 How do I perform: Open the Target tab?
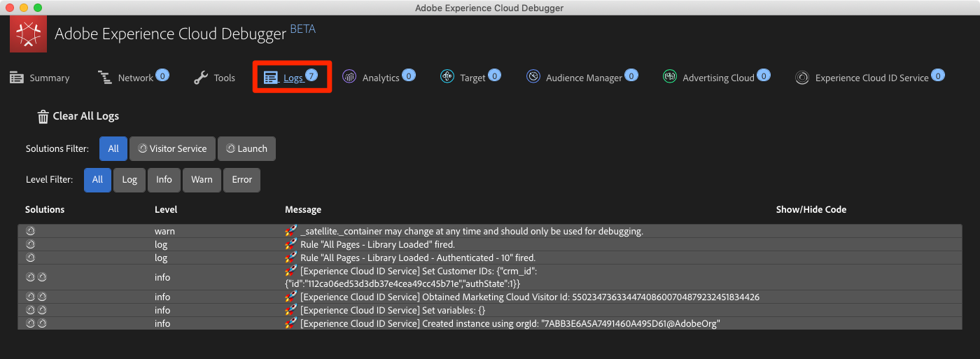click(470, 77)
